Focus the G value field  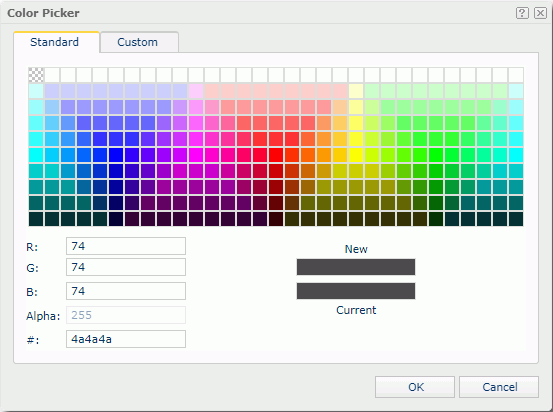click(x=126, y=267)
